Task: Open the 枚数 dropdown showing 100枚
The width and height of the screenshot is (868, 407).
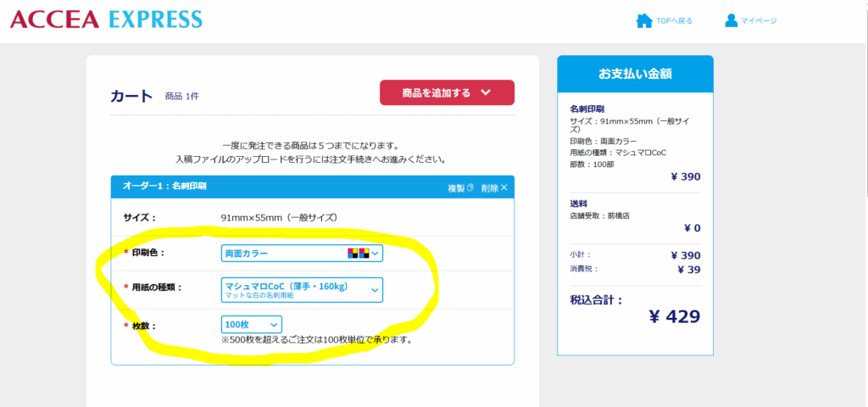Action: pyautogui.click(x=251, y=325)
